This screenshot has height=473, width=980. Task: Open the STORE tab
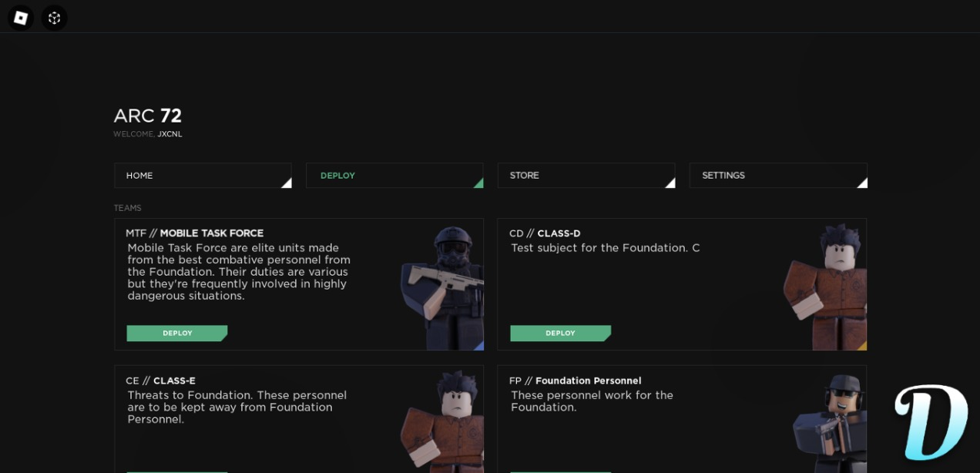pos(586,176)
